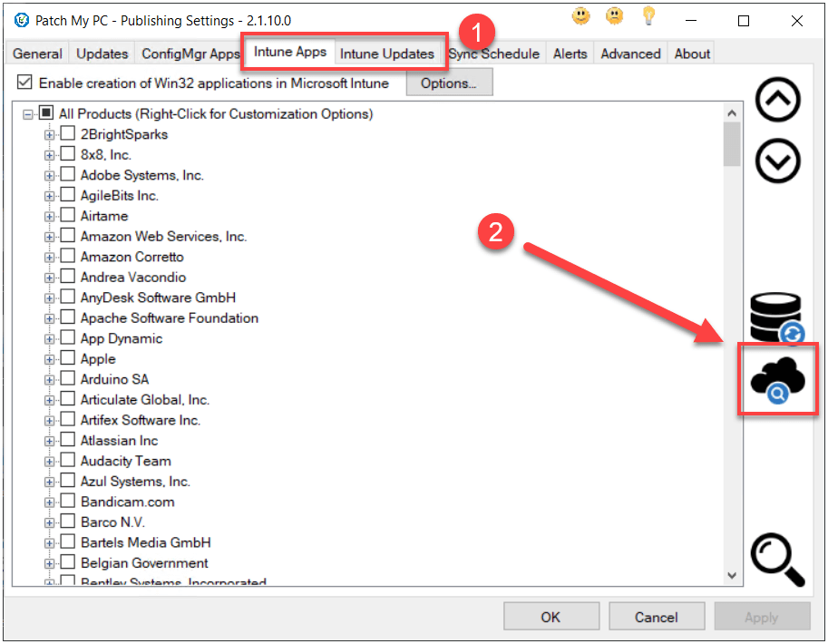
Task: Click the scrollbar down arrow
Action: 731,575
